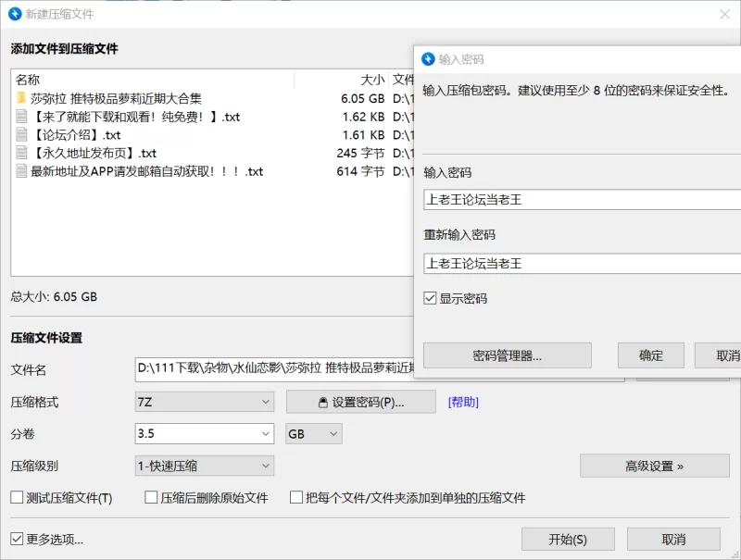The width and height of the screenshot is (741, 560).
Task: Enable 测试压缩文件(T) checkbox
Action: (17, 498)
